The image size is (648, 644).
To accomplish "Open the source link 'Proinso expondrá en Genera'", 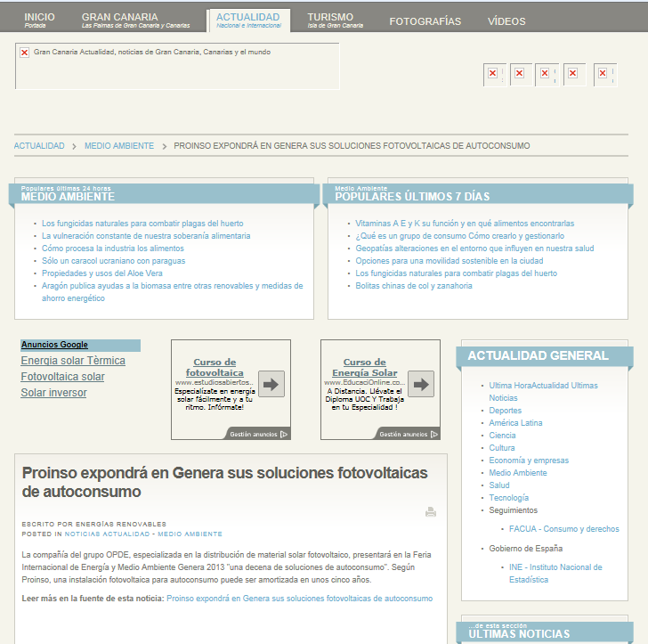I will point(300,599).
